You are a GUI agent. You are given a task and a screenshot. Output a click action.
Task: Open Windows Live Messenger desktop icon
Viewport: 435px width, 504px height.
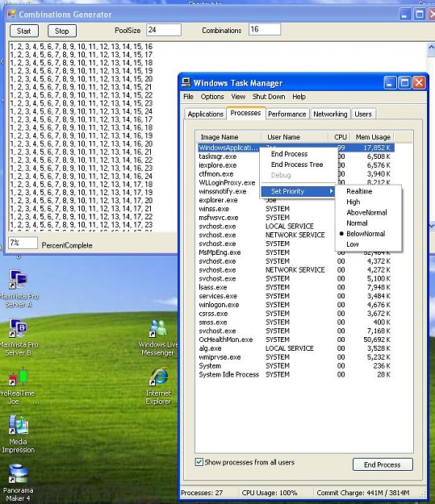tap(157, 337)
